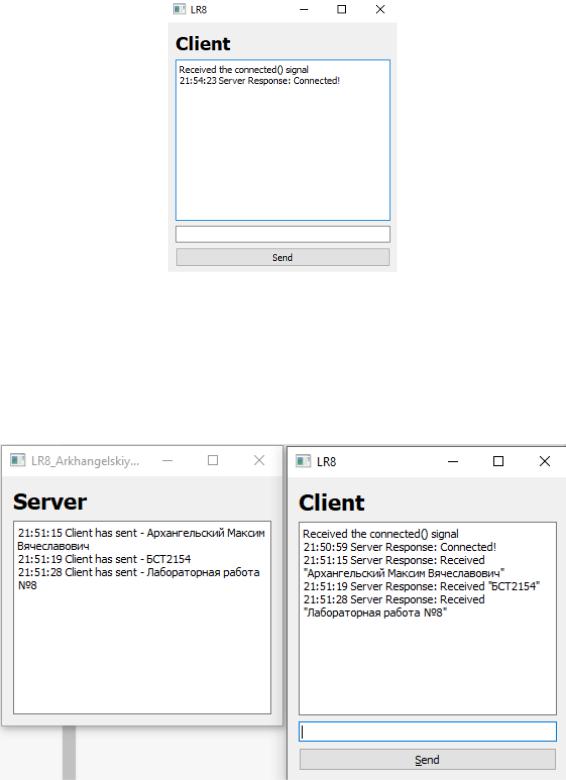Click '21:51:19 Client has sent - БСТ2154' line
This screenshot has height=780, width=566.
pyautogui.click(x=104, y=559)
